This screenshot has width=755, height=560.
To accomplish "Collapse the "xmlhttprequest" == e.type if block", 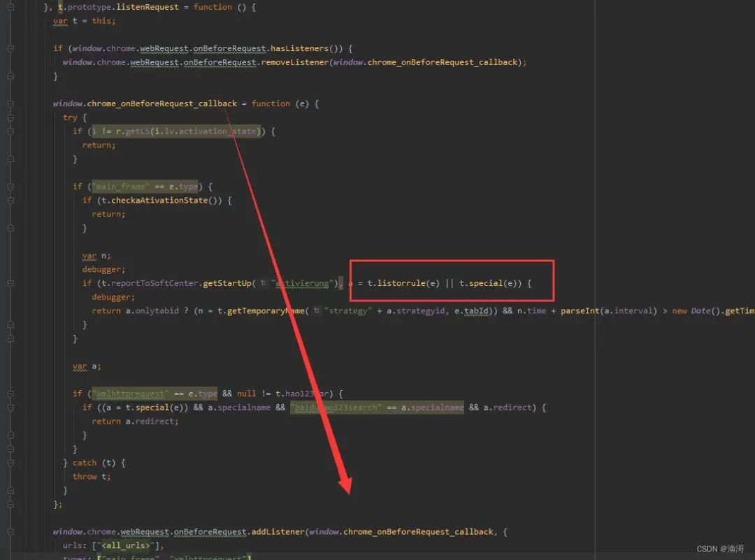I will pos(10,394).
